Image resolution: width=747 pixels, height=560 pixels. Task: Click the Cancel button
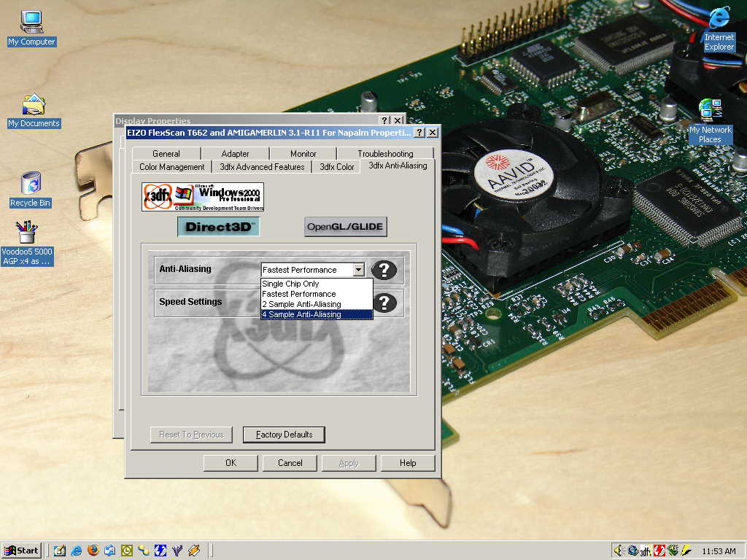pos(290,463)
